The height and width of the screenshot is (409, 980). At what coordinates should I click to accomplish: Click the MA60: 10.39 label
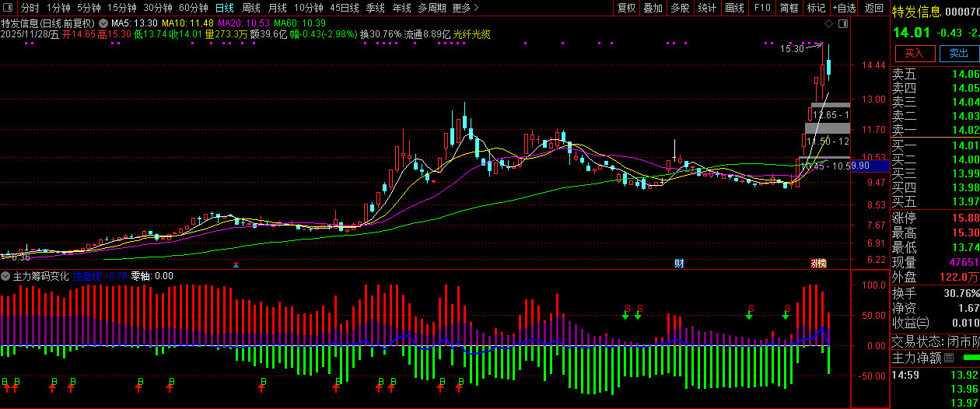pyautogui.click(x=299, y=23)
